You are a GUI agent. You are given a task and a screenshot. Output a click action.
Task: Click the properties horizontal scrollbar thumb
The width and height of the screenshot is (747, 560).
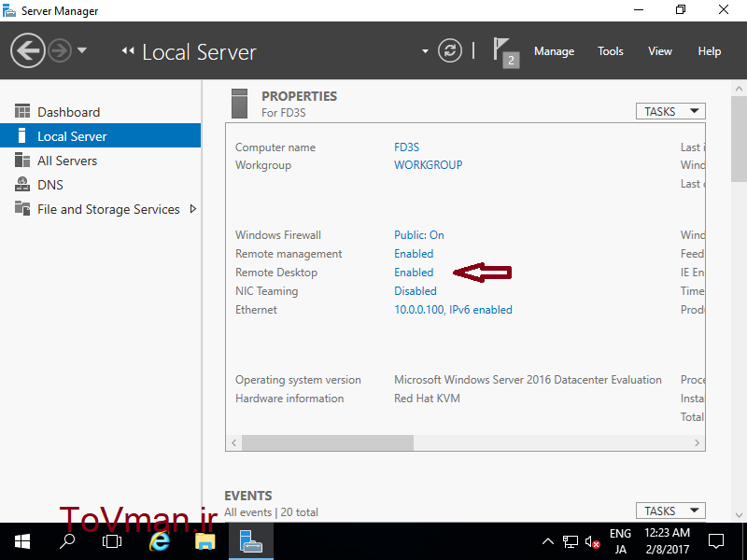(x=328, y=442)
